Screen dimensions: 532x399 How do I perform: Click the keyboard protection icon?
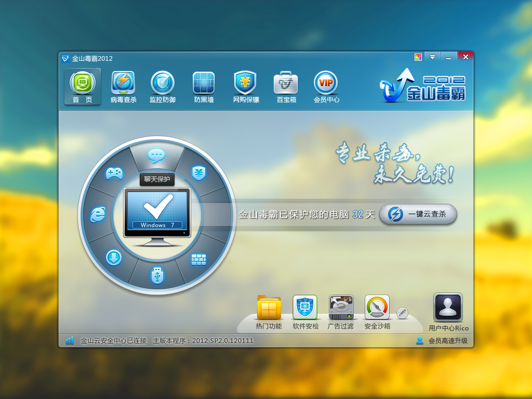click(198, 260)
